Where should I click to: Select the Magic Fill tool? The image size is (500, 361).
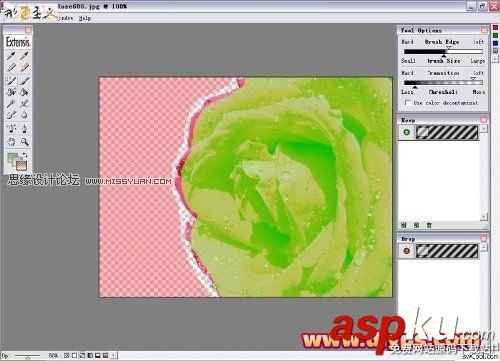(11, 92)
